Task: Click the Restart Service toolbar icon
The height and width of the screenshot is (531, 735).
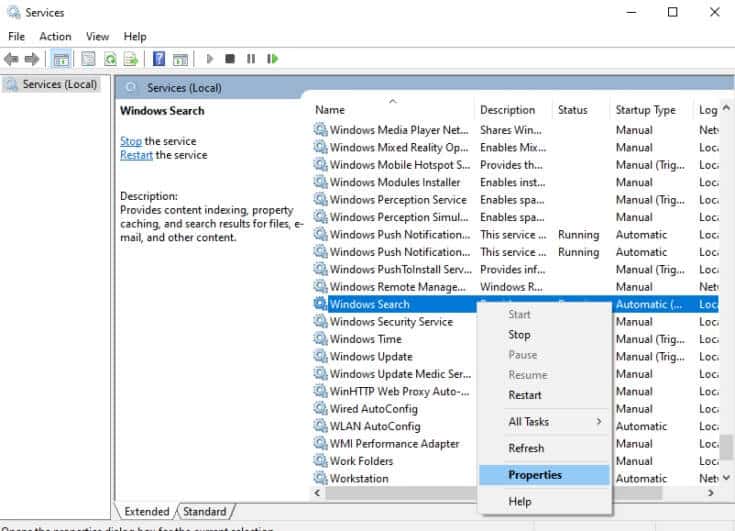Action: [272, 59]
